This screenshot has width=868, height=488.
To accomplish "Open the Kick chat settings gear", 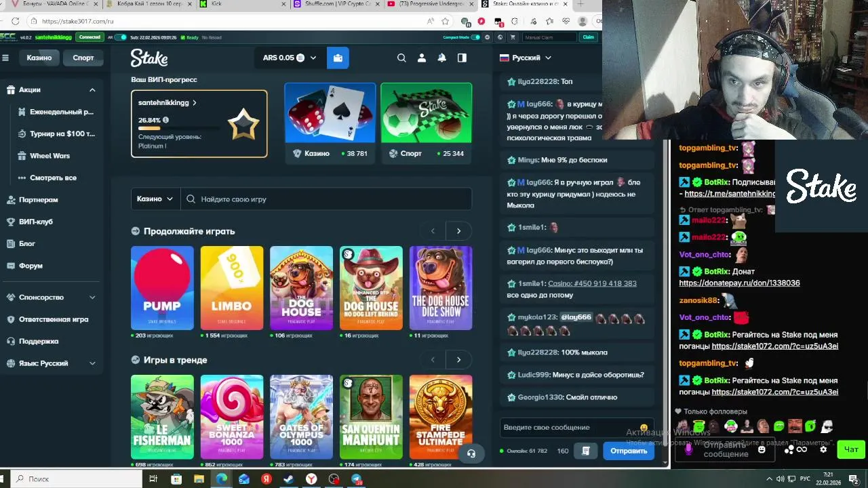I will pos(823,449).
